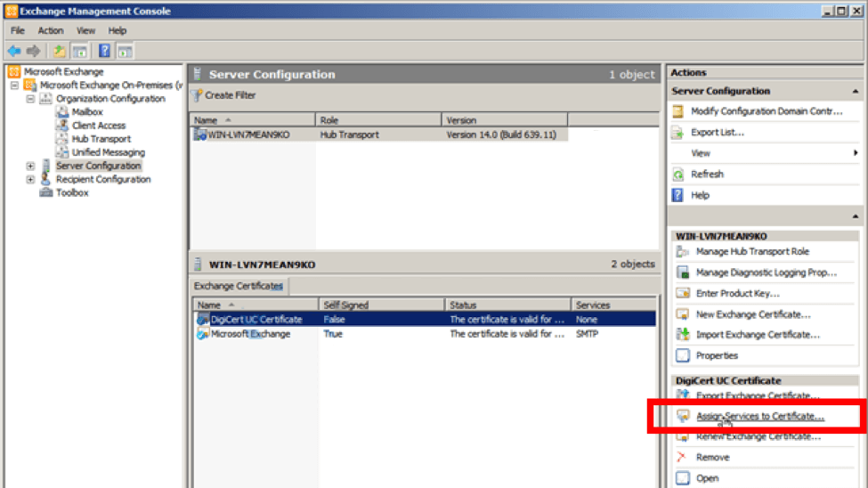This screenshot has width=868, height=488.
Task: Click the Up one level toolbar icon
Action: click(x=60, y=52)
